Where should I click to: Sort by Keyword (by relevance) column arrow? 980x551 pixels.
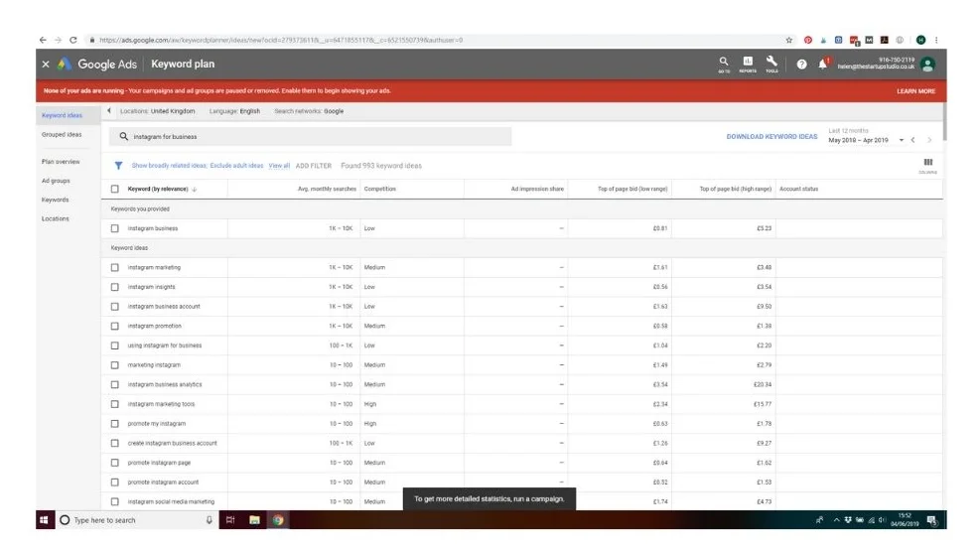(195, 189)
